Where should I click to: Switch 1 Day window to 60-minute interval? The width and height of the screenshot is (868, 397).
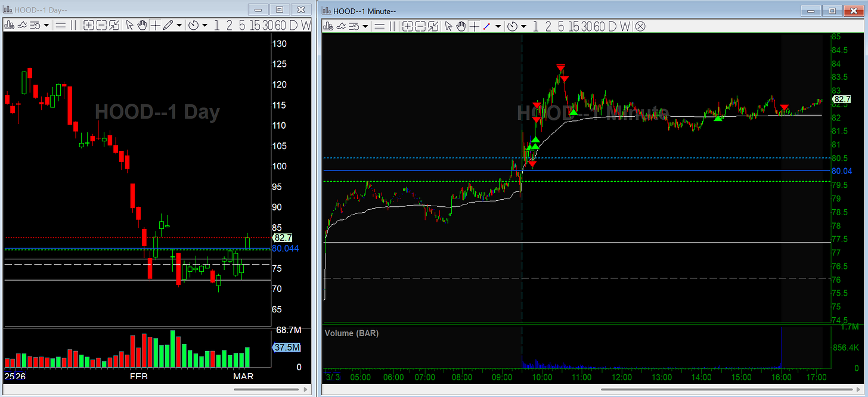point(281,25)
